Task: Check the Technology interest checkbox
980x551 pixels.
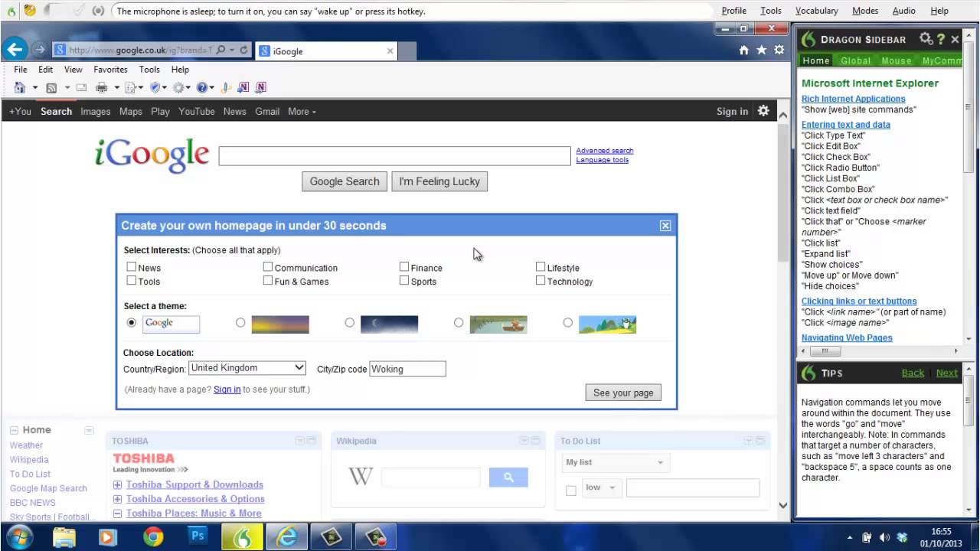Action: 541,281
